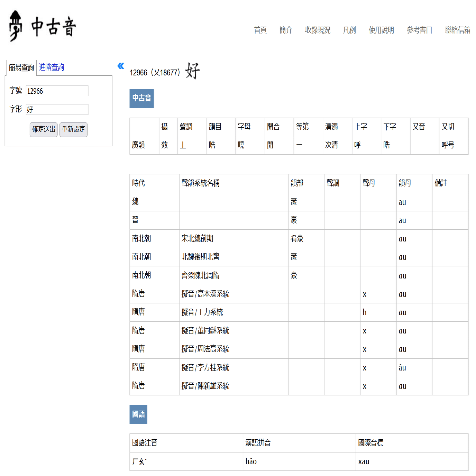Click the large character 好 heading

click(x=192, y=71)
